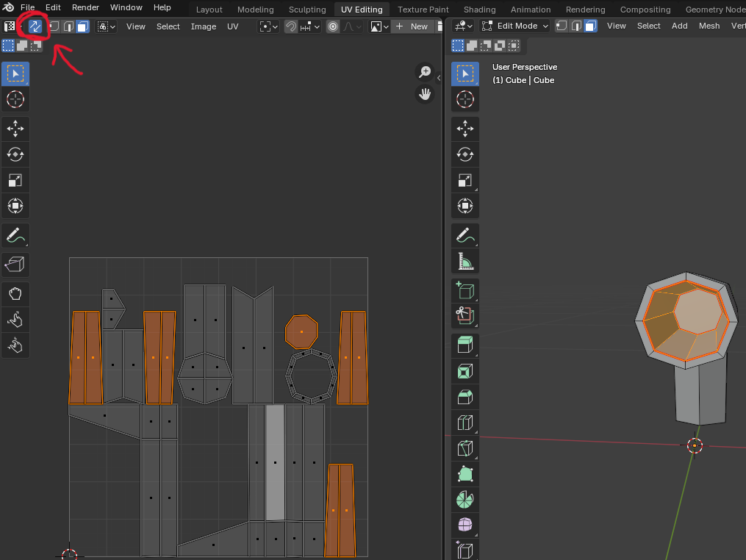This screenshot has width=746, height=560.
Task: Enable edge select mode in 3D viewport
Action: pos(574,26)
